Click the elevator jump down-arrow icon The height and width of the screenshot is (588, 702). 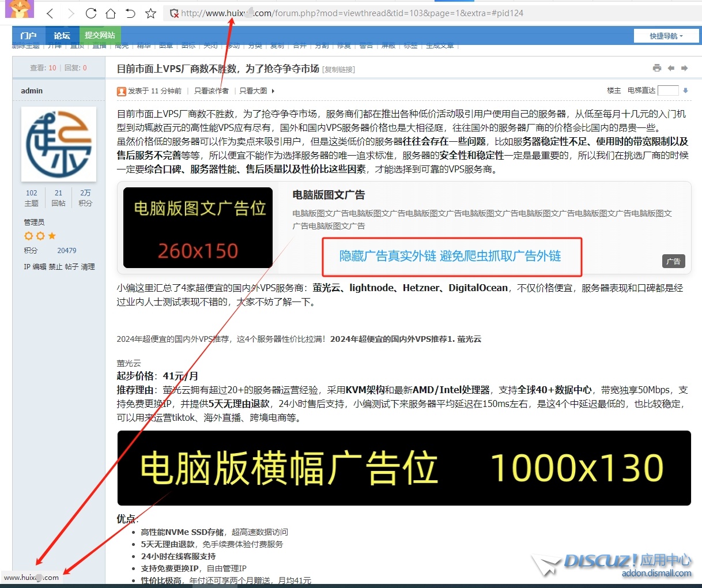tap(685, 91)
